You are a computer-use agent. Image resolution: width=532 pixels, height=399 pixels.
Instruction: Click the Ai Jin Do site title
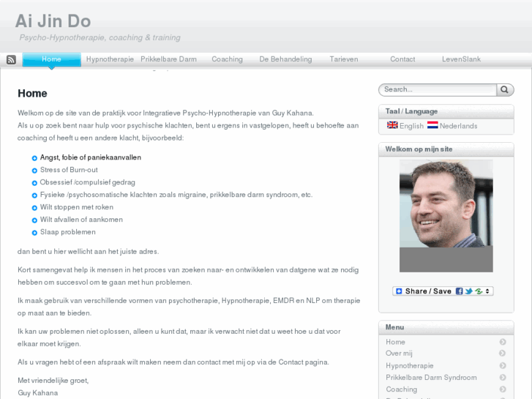pyautogui.click(x=53, y=21)
